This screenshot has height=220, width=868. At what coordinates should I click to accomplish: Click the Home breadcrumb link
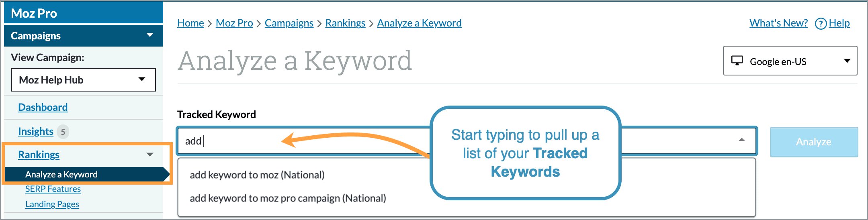tap(190, 23)
